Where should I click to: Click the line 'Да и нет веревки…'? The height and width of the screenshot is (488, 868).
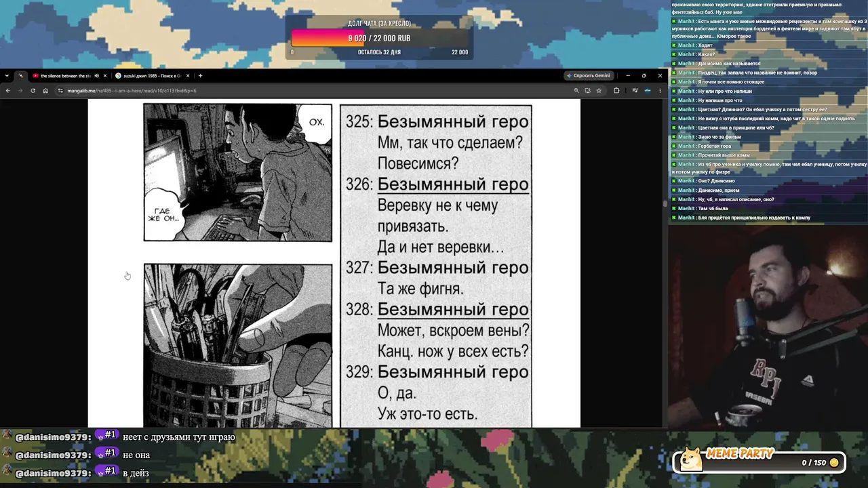[x=441, y=247]
